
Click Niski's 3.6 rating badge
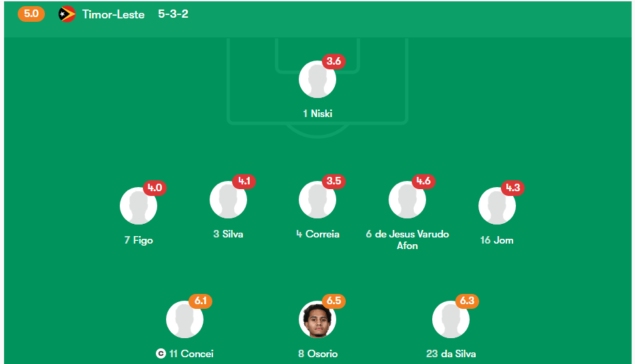point(333,61)
